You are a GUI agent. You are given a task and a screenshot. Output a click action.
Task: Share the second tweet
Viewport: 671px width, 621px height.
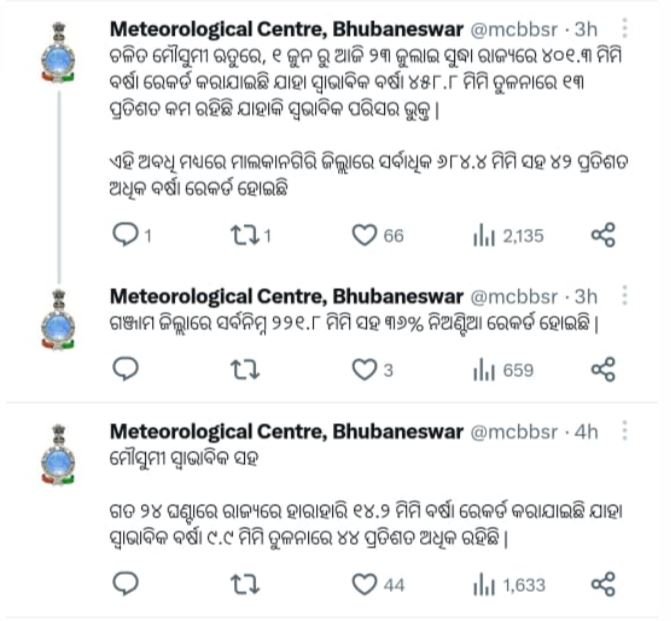(603, 369)
